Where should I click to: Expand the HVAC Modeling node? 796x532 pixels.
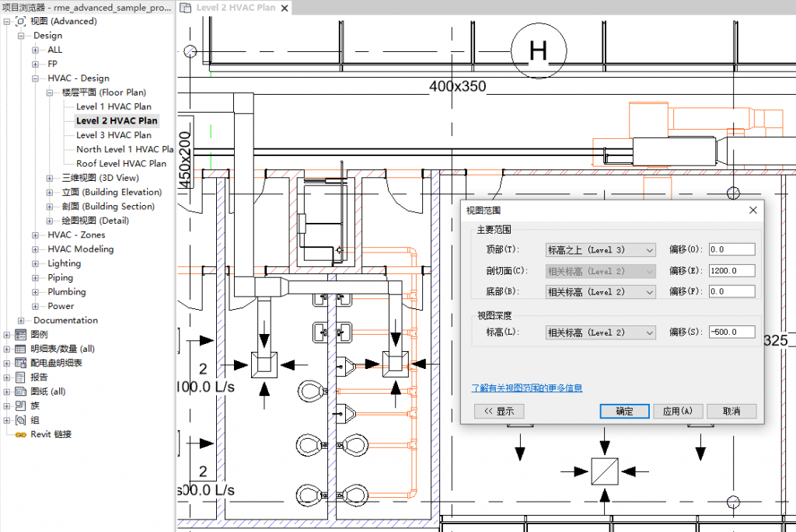35,249
